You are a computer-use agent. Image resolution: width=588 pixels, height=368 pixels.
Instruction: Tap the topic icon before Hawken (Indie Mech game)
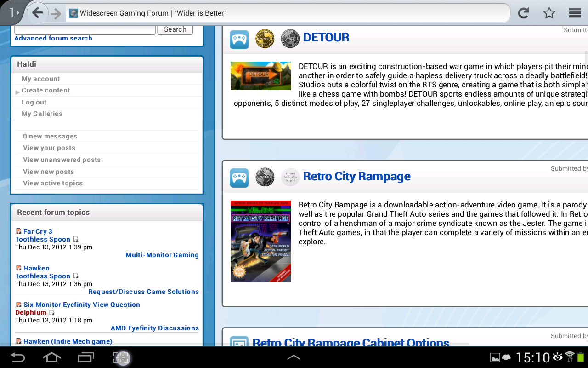pyautogui.click(x=18, y=341)
